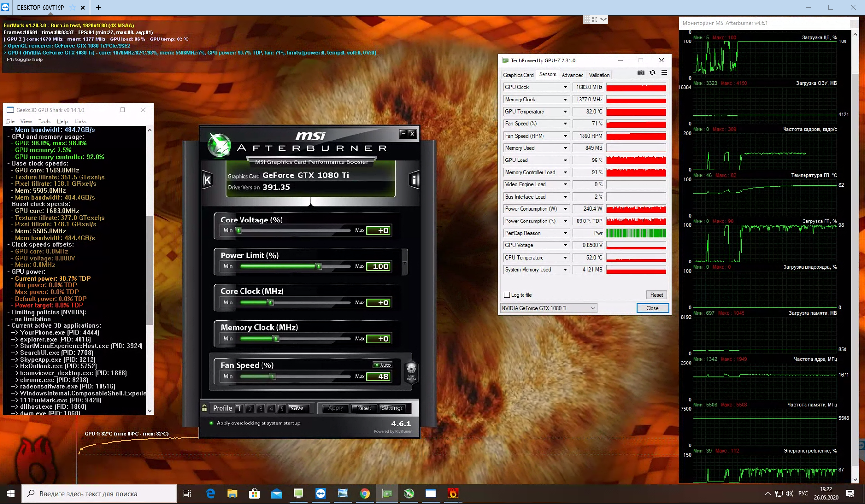Open the Kombustor (K) side button in Afterburner
Viewport: 865px width, 504px height.
click(x=207, y=180)
